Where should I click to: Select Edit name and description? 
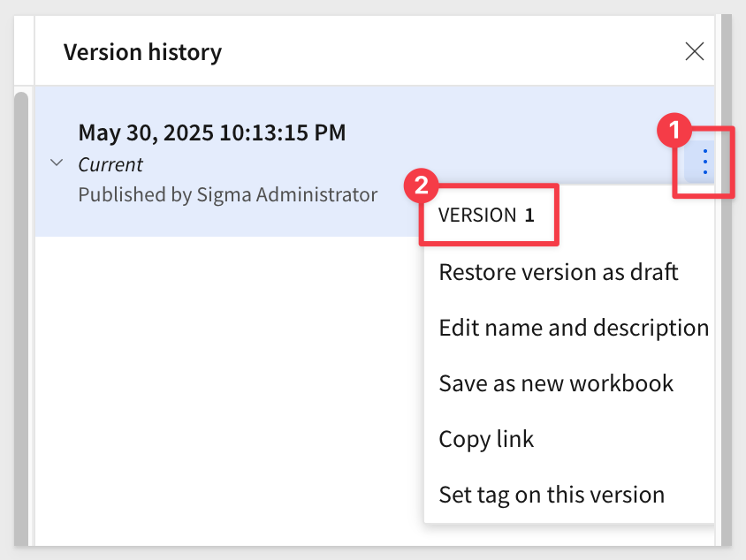coord(574,328)
